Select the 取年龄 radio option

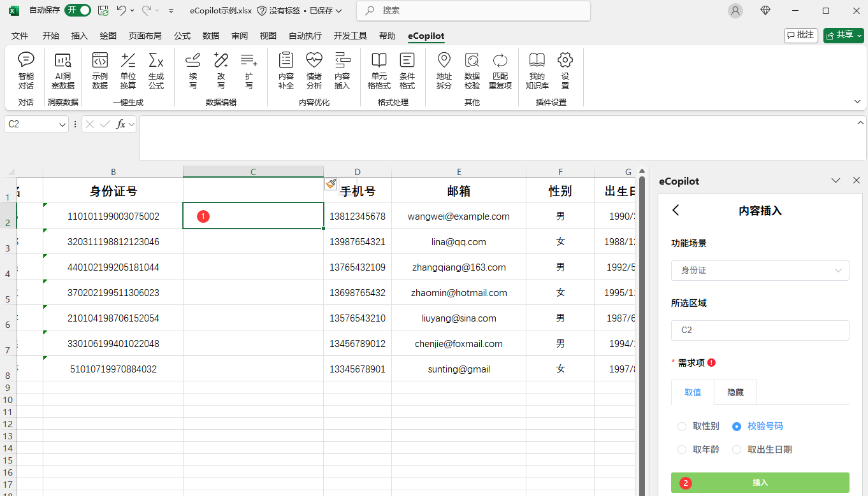(682, 450)
